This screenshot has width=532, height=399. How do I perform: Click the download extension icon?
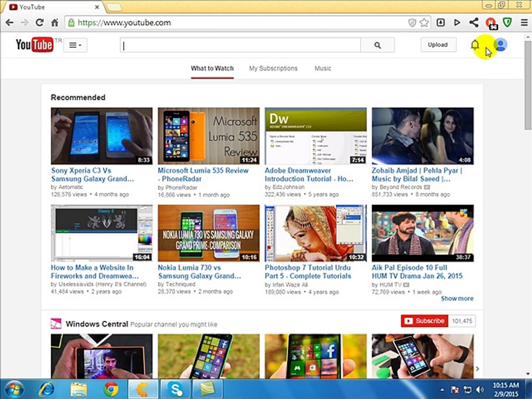(441, 23)
